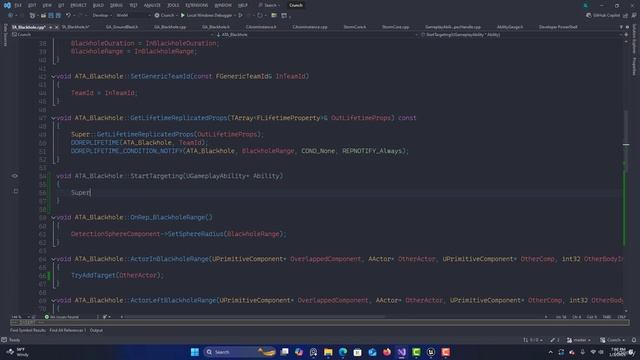Show hidden icons in system tray

coord(550,352)
